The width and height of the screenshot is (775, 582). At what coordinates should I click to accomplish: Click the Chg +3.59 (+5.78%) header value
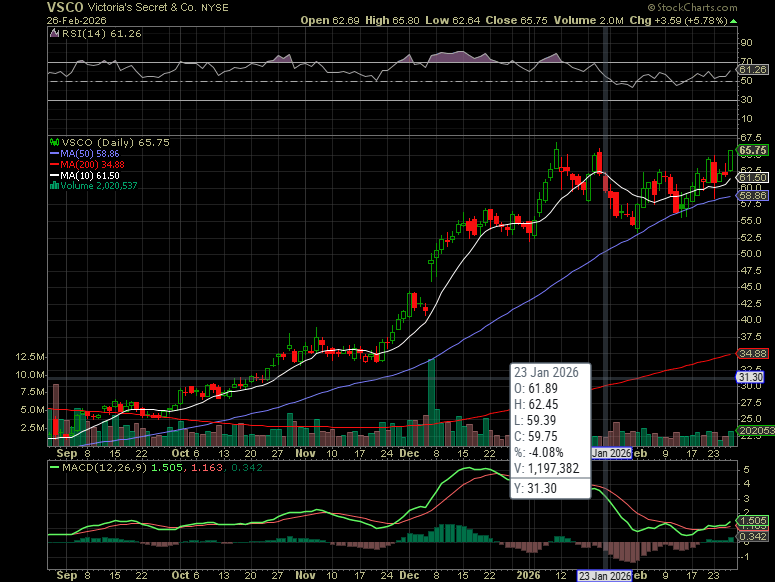(x=678, y=21)
